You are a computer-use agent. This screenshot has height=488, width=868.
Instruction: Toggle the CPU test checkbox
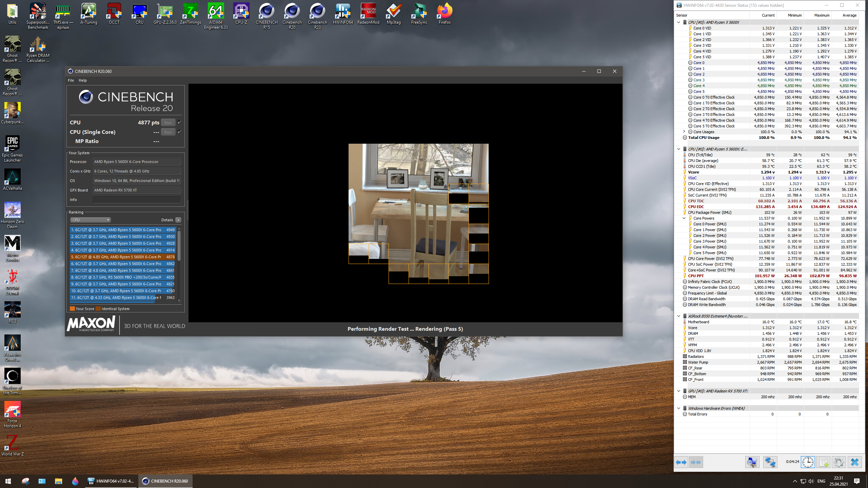tap(179, 122)
